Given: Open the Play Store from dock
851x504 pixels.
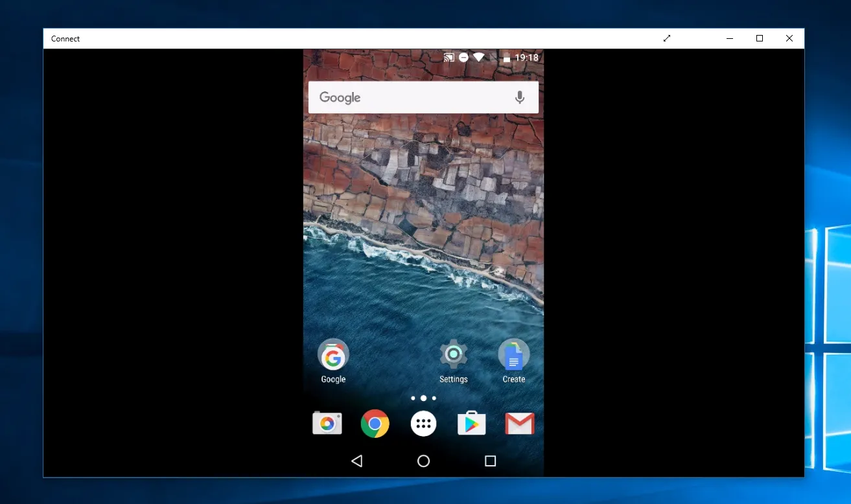Looking at the screenshot, I should pyautogui.click(x=471, y=424).
